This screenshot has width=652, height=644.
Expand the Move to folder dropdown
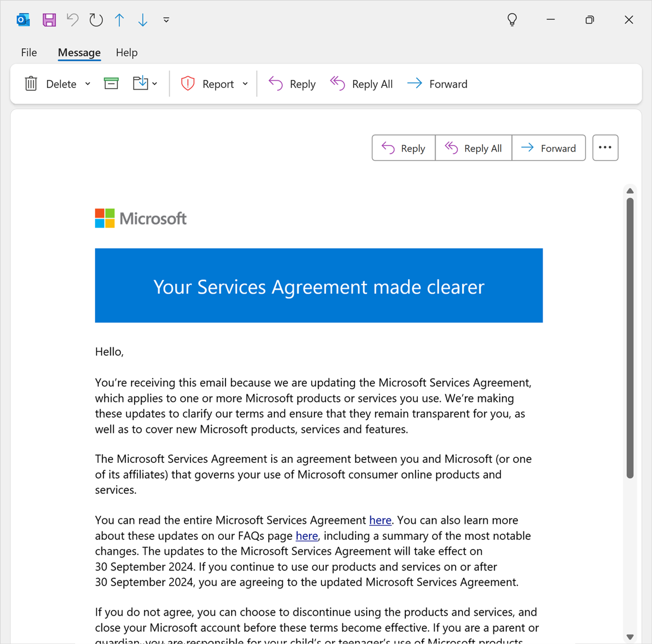tap(155, 83)
